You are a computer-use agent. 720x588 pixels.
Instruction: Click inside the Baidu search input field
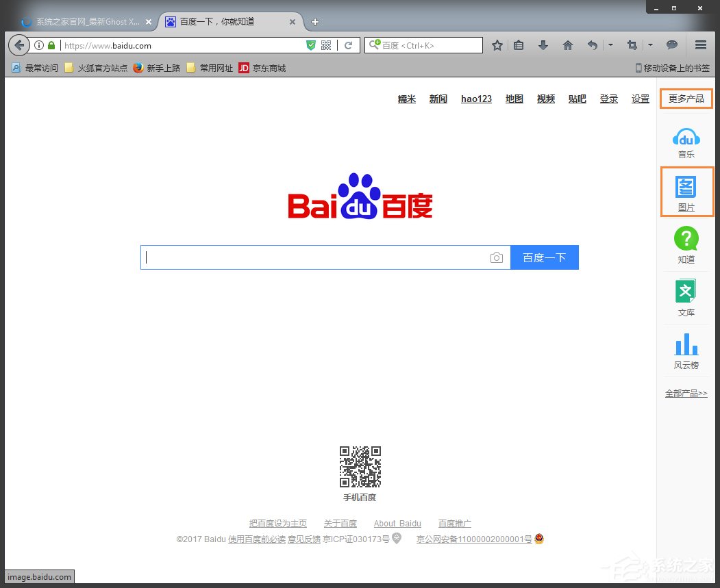click(x=308, y=257)
